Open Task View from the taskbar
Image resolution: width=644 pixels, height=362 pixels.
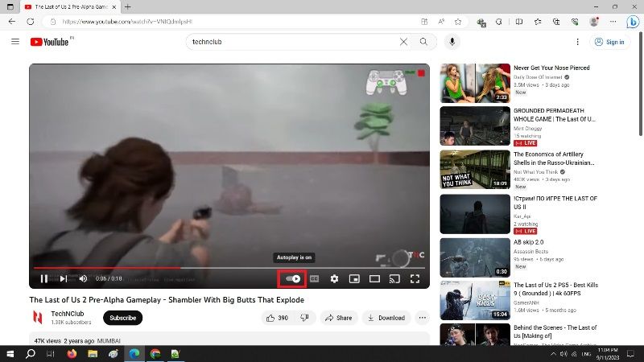pos(51,354)
